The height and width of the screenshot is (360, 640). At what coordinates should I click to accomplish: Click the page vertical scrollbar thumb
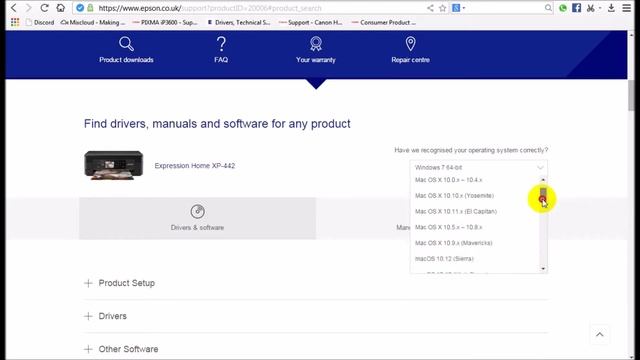point(631,95)
